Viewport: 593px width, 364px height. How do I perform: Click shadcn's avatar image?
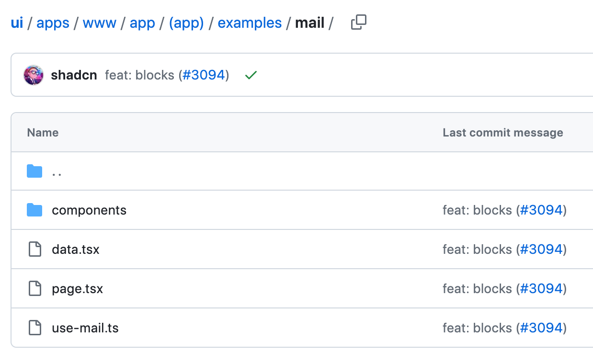pyautogui.click(x=34, y=75)
